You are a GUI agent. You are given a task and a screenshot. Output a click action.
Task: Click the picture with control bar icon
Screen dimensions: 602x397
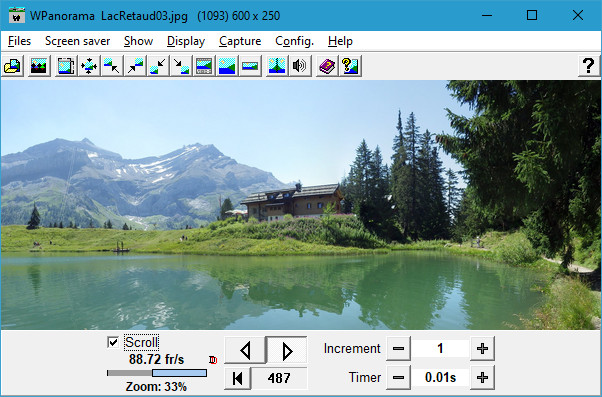coord(204,66)
